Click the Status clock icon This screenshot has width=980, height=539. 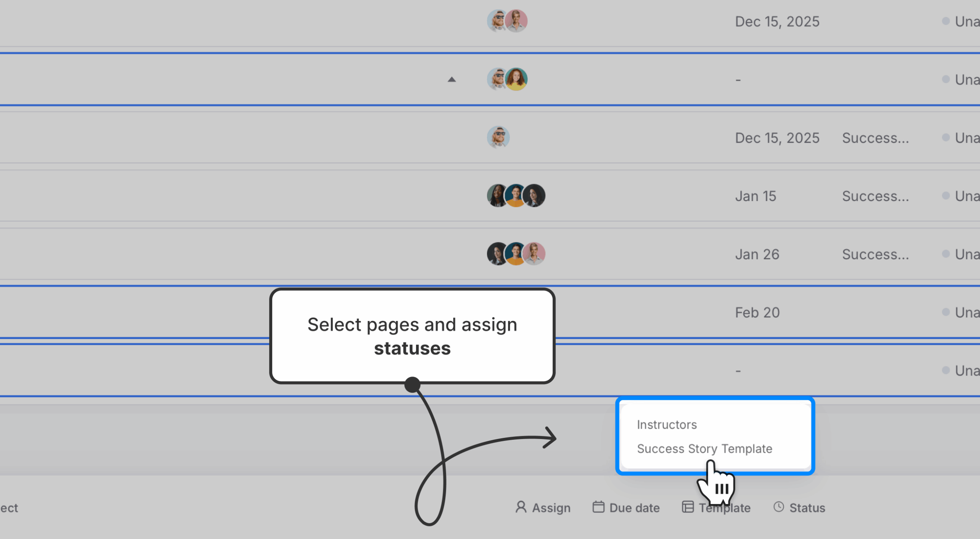[x=779, y=506]
